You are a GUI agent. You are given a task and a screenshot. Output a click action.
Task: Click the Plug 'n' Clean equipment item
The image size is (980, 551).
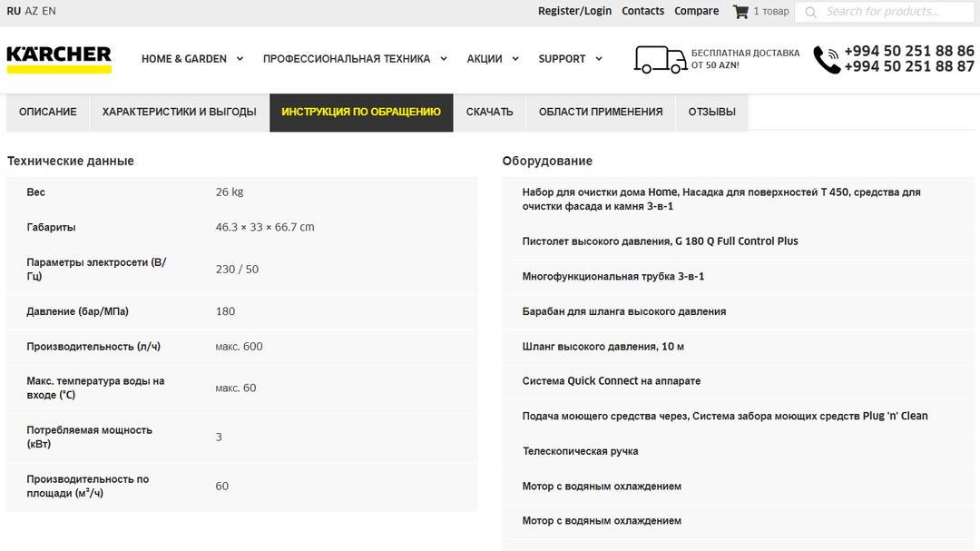[x=725, y=416]
